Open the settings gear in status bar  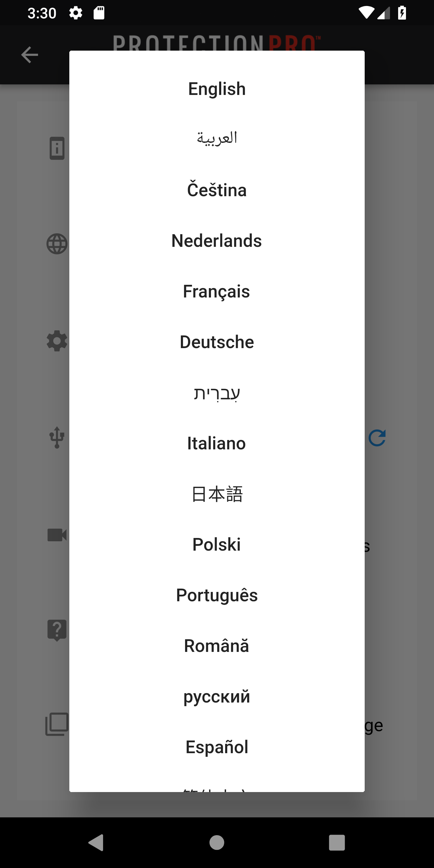coord(75,13)
